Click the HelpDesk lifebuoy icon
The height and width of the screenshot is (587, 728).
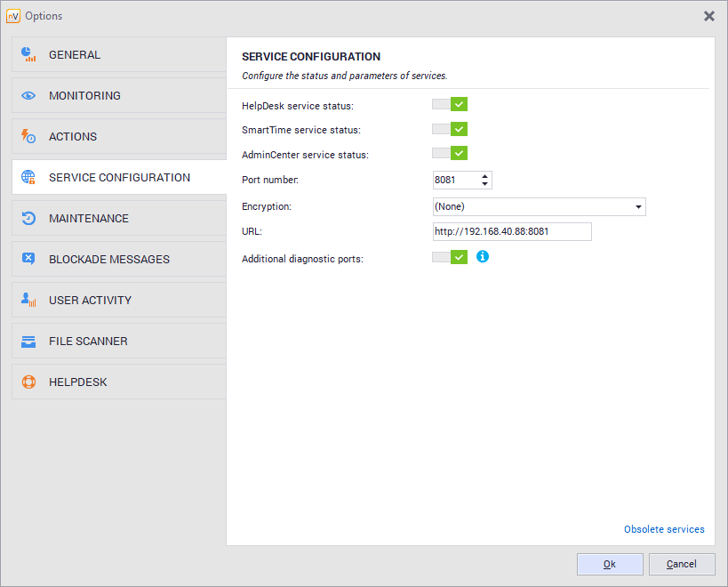28,382
